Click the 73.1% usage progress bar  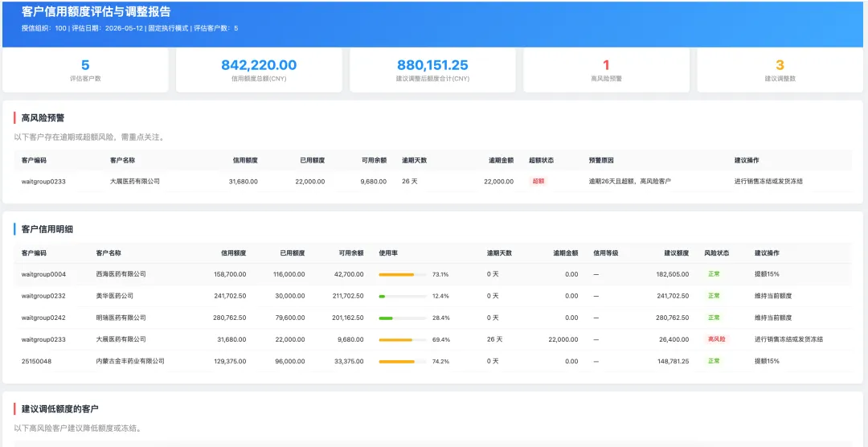click(403, 274)
